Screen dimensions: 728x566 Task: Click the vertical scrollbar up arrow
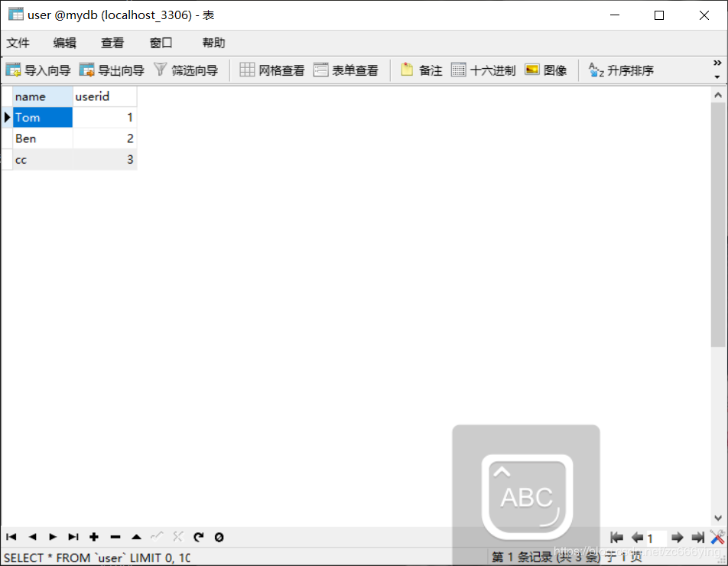click(718, 95)
